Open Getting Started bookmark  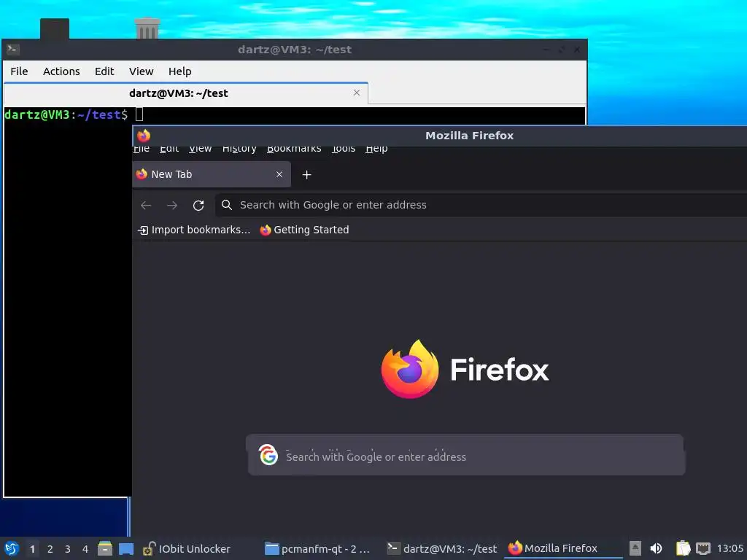pos(304,230)
